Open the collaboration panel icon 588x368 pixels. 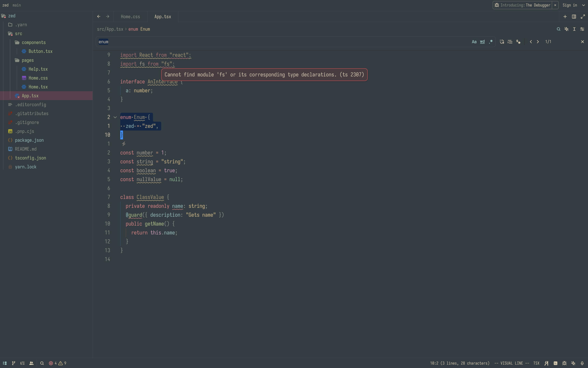[31, 363]
